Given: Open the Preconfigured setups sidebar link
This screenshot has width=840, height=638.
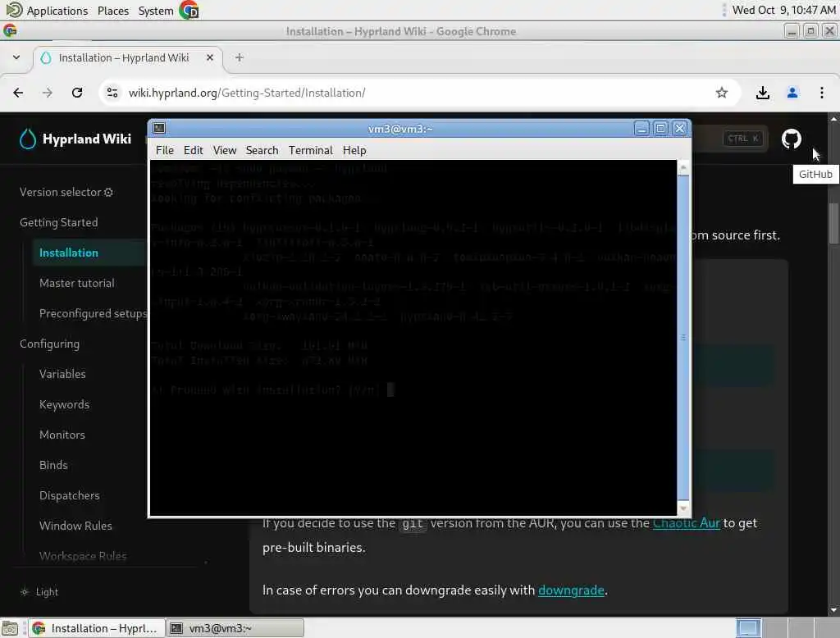Looking at the screenshot, I should click(94, 313).
